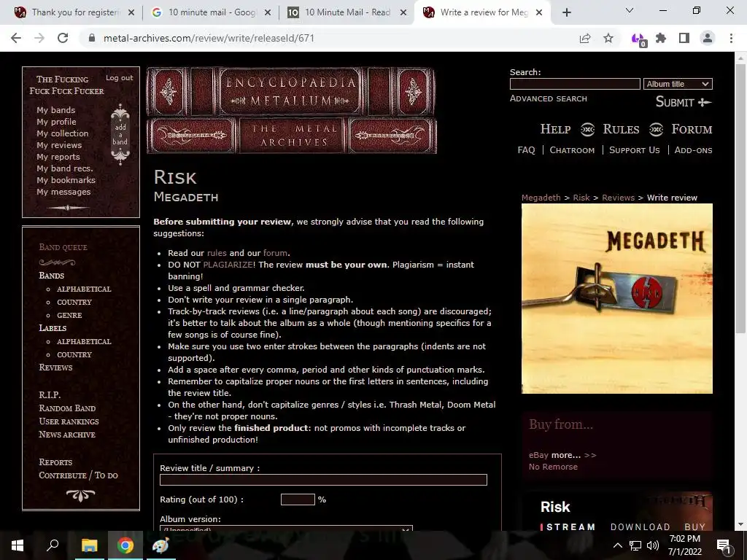
Task: Open My reports
Action: 58,157
